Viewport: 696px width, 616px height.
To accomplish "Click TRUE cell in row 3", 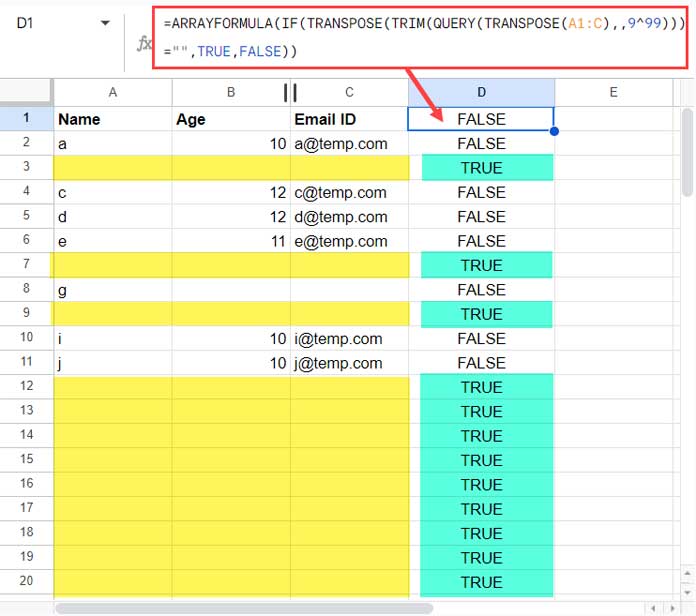I will coord(481,168).
